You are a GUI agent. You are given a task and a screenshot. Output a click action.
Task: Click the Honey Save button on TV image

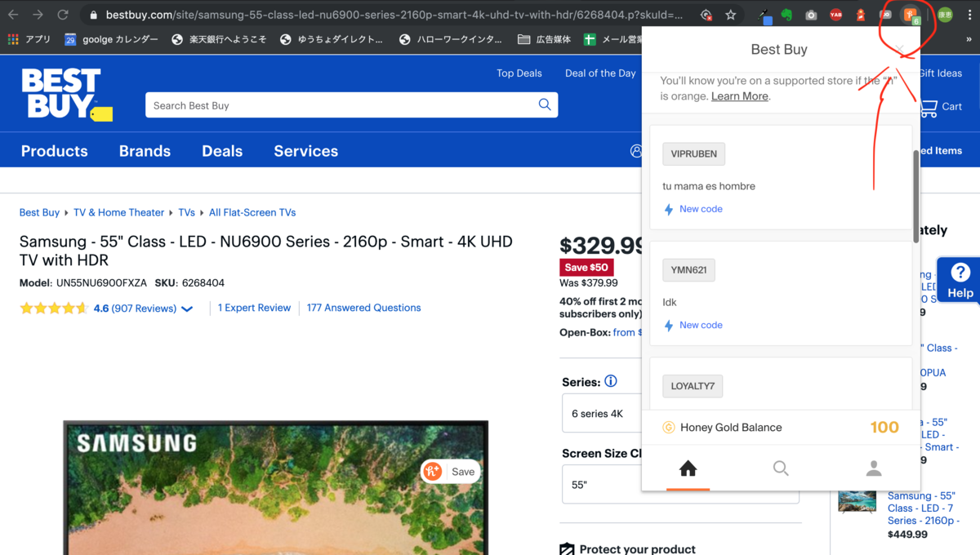pyautogui.click(x=450, y=472)
